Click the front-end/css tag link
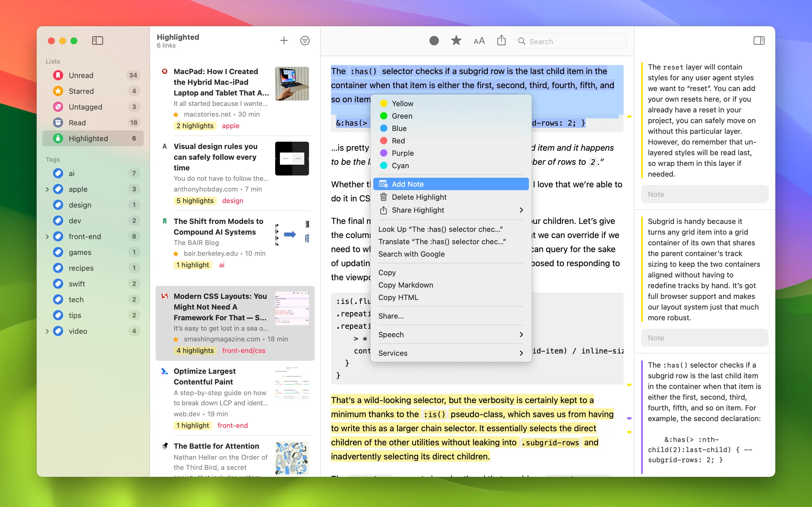The width and height of the screenshot is (812, 507). coord(244,350)
